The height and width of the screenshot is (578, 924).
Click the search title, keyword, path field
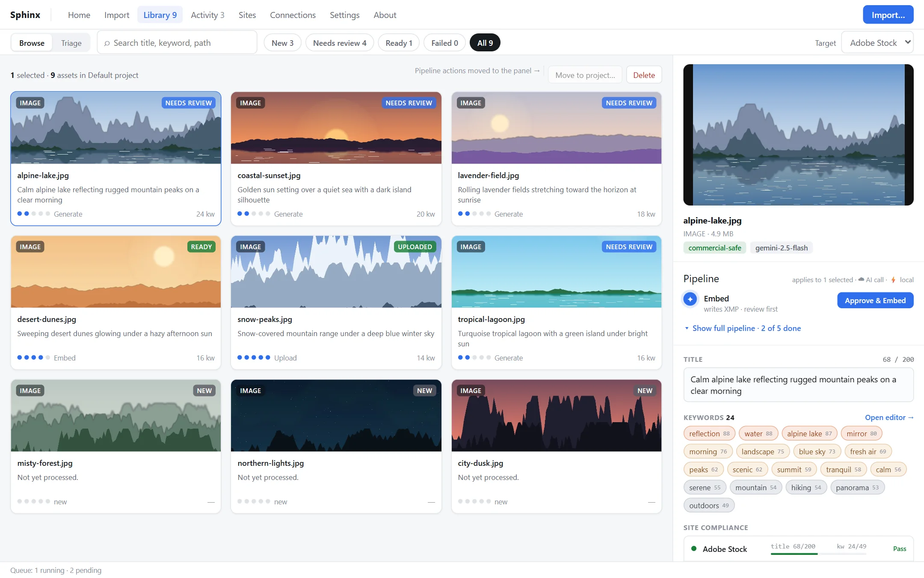pos(177,43)
